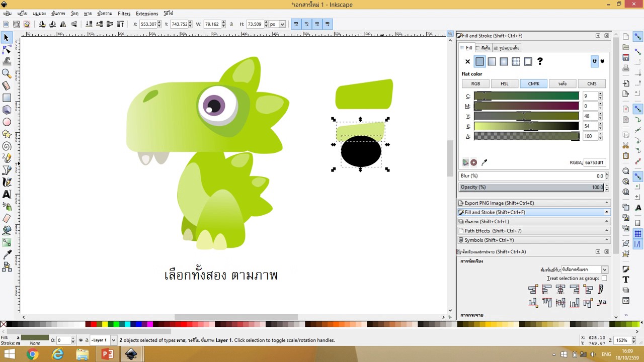Expand the Path Effects panel
Image resolution: width=644 pixels, height=362 pixels.
(533, 231)
